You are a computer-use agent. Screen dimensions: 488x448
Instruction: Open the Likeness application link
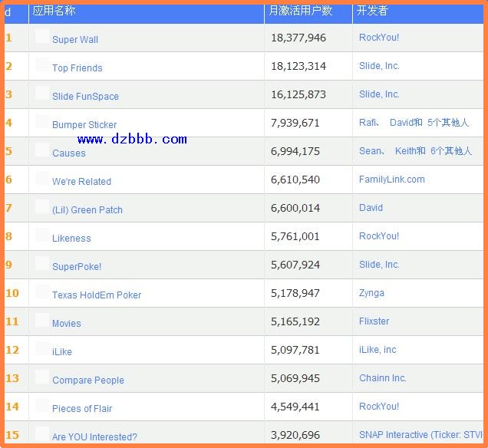(x=71, y=238)
